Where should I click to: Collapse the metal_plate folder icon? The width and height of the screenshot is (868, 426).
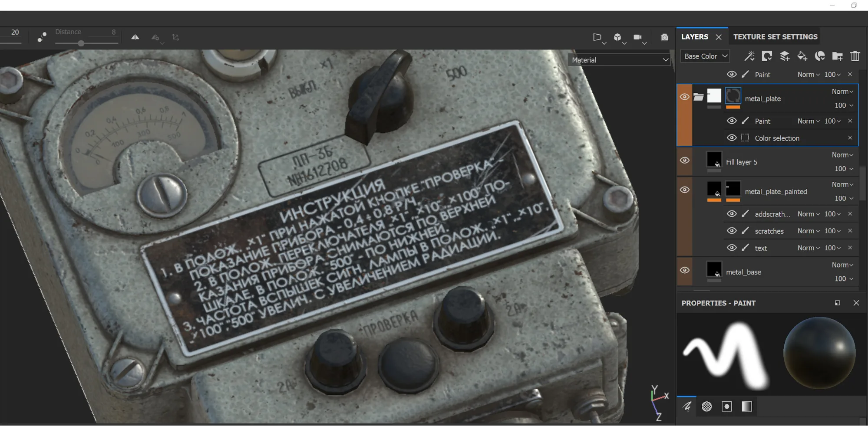coord(698,97)
